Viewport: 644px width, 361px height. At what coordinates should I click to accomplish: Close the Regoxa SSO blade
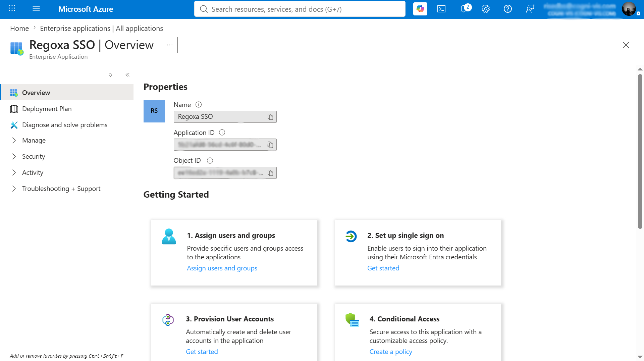pos(626,45)
